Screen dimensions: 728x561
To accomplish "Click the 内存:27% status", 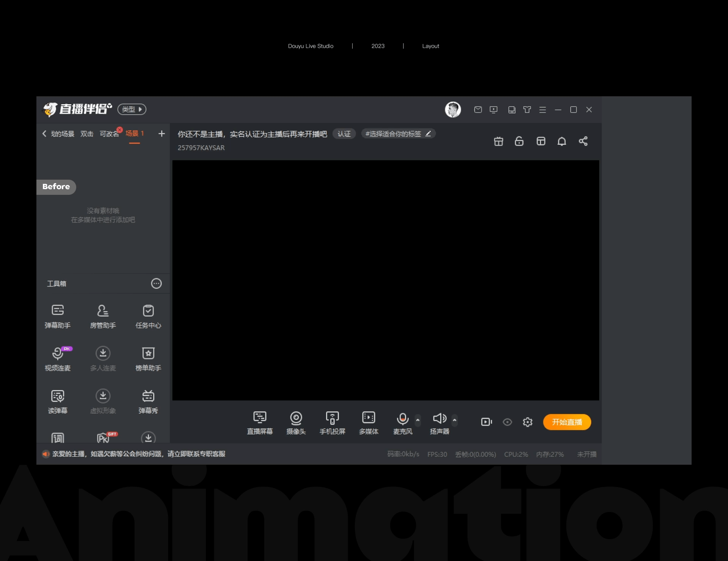I will (550, 454).
